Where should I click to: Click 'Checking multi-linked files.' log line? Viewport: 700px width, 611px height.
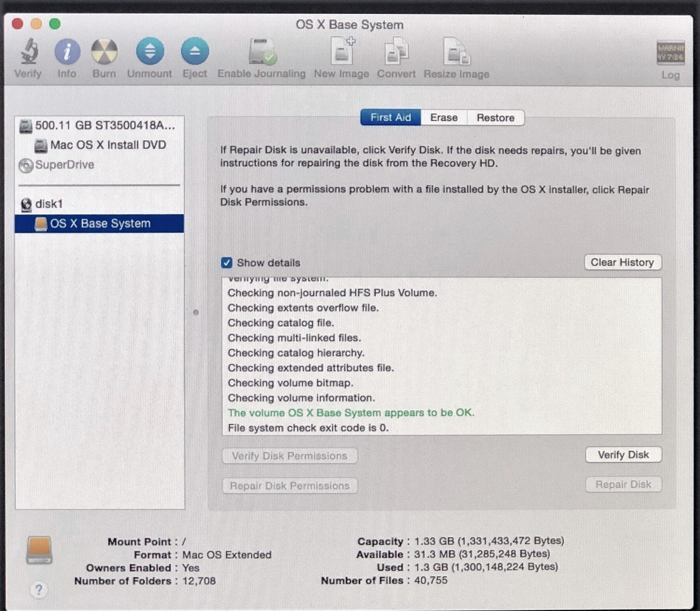click(295, 338)
